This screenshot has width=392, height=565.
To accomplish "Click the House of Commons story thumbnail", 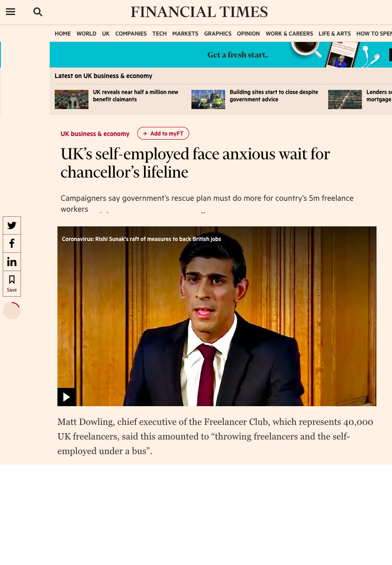I will pyautogui.click(x=72, y=99).
